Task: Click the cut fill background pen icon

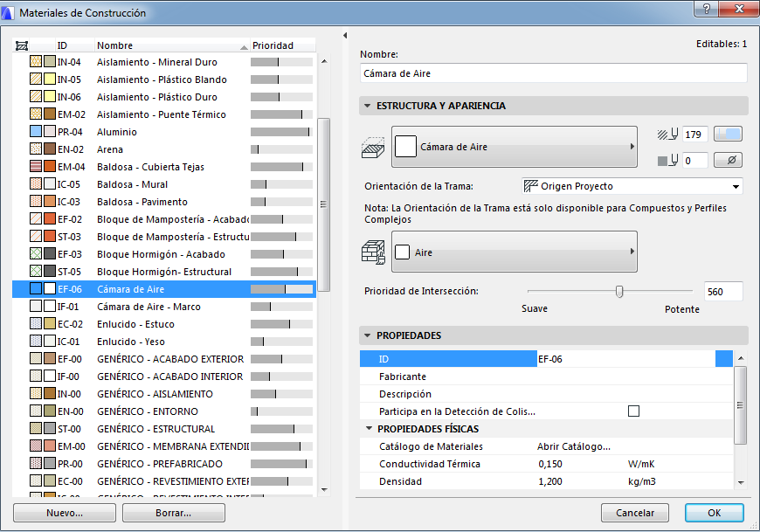Action: click(x=668, y=160)
